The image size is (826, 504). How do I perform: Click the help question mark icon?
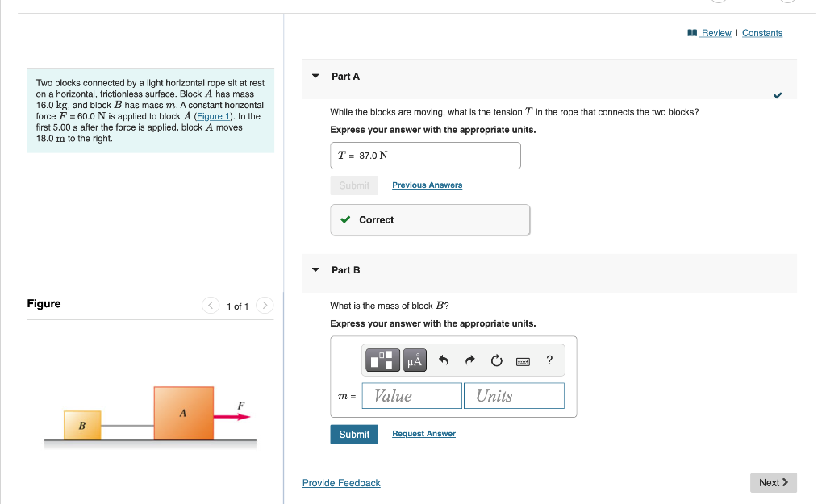(x=549, y=360)
